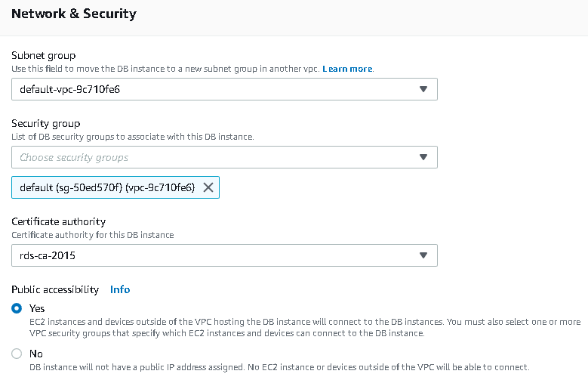Open the Learn more link

(347, 69)
